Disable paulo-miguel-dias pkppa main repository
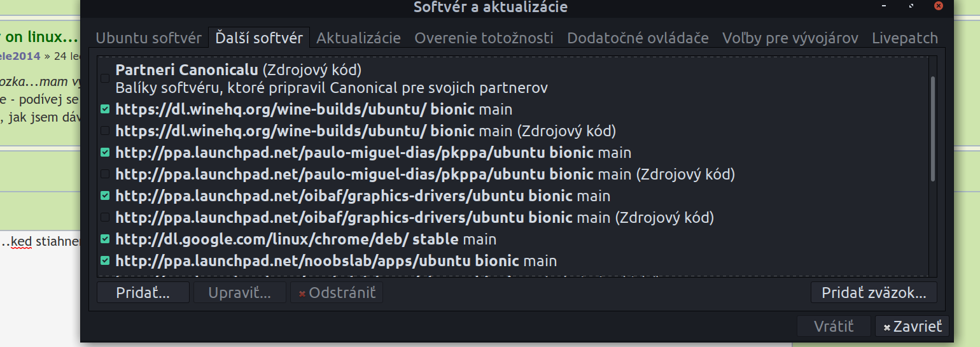This screenshot has height=347, width=980. pyautogui.click(x=106, y=153)
